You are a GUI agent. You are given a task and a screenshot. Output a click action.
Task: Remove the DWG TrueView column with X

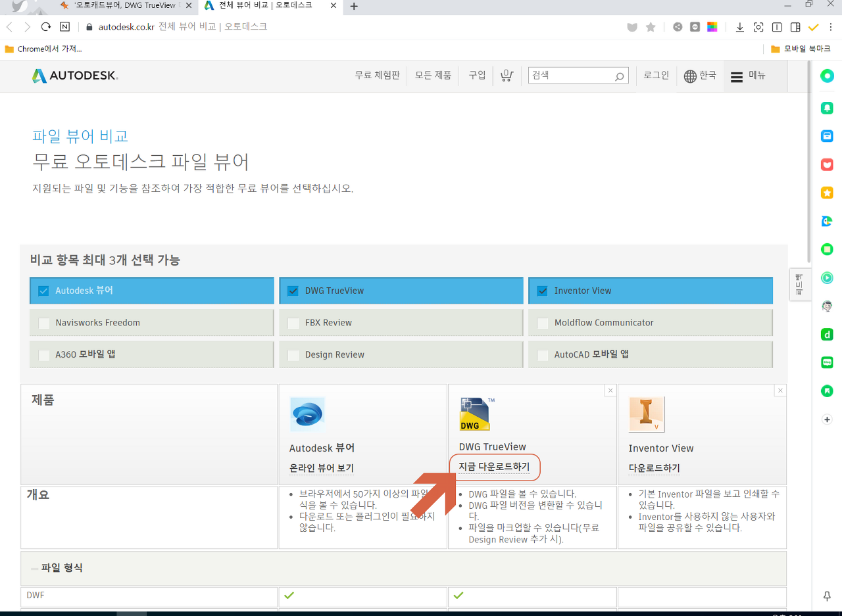point(610,391)
